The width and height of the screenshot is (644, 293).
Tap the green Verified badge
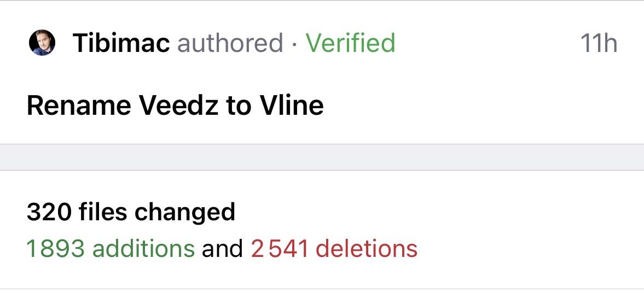click(350, 43)
